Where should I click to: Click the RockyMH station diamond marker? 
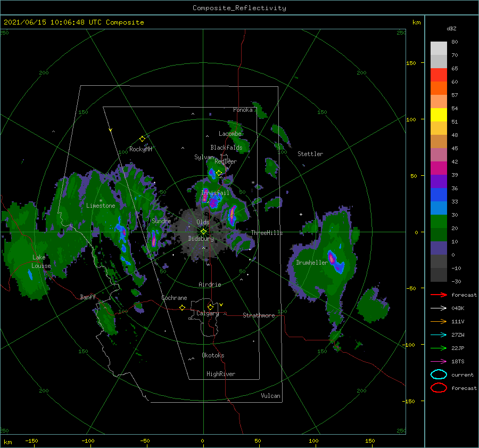[x=142, y=139]
